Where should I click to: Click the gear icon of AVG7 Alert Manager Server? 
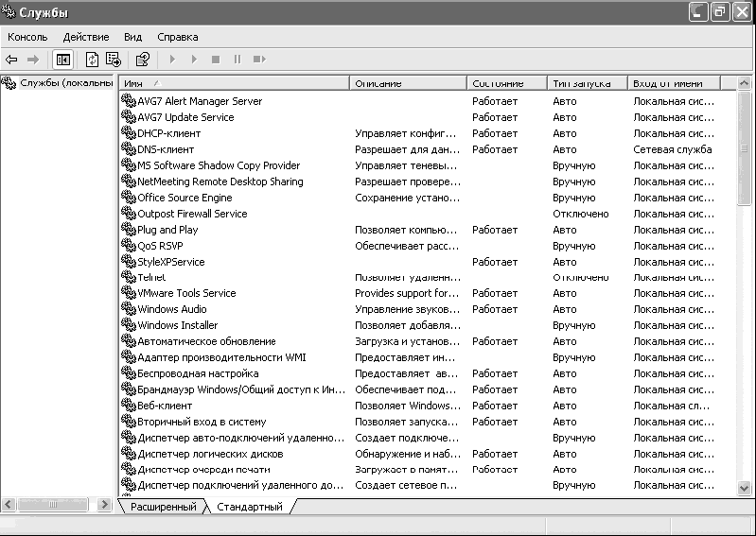pos(129,100)
